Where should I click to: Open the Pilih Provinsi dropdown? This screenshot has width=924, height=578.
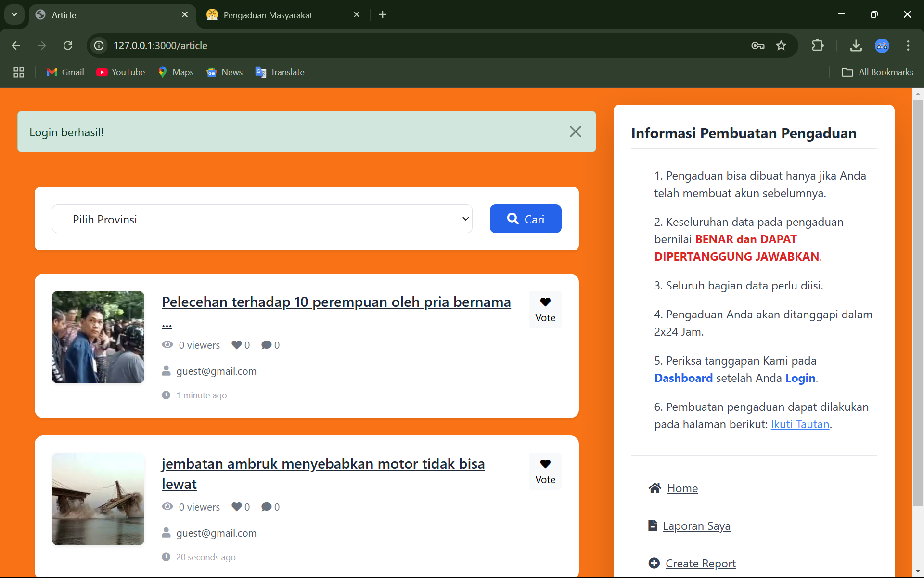pyautogui.click(x=262, y=219)
